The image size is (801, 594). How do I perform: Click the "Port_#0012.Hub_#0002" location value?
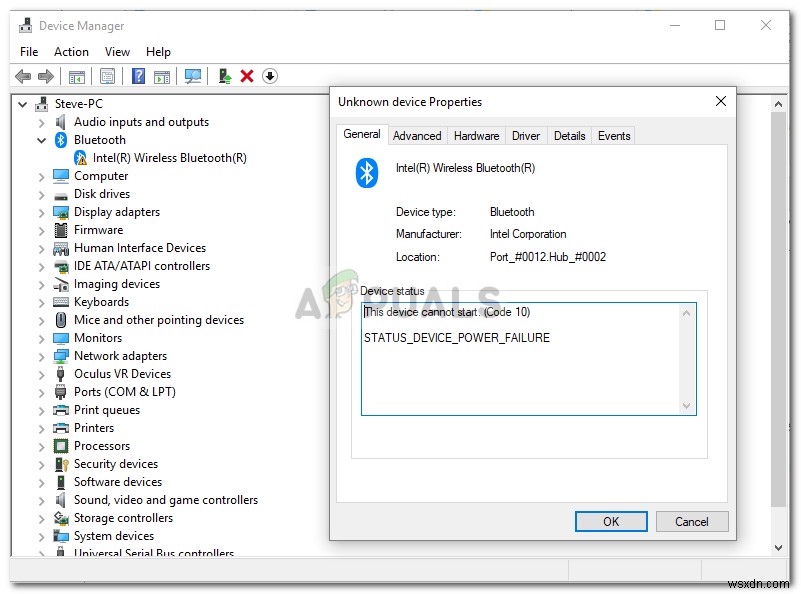pyautogui.click(x=548, y=257)
